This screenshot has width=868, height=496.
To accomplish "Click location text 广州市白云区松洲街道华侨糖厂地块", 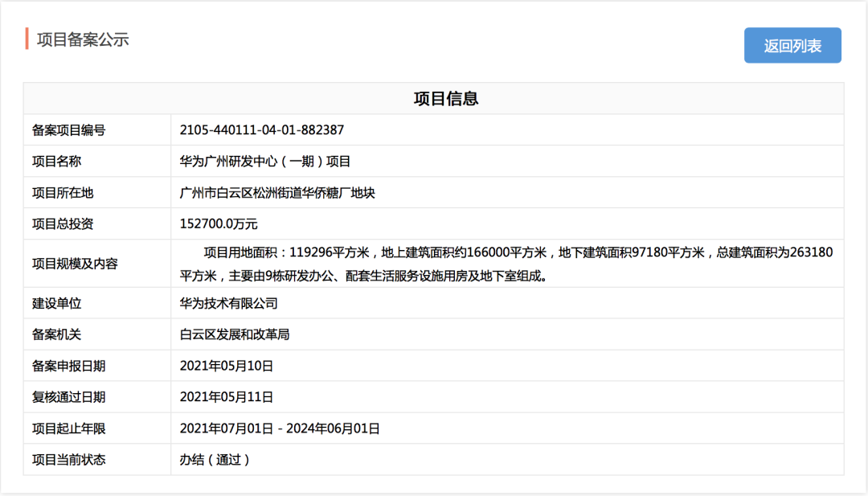I will 277,193.
